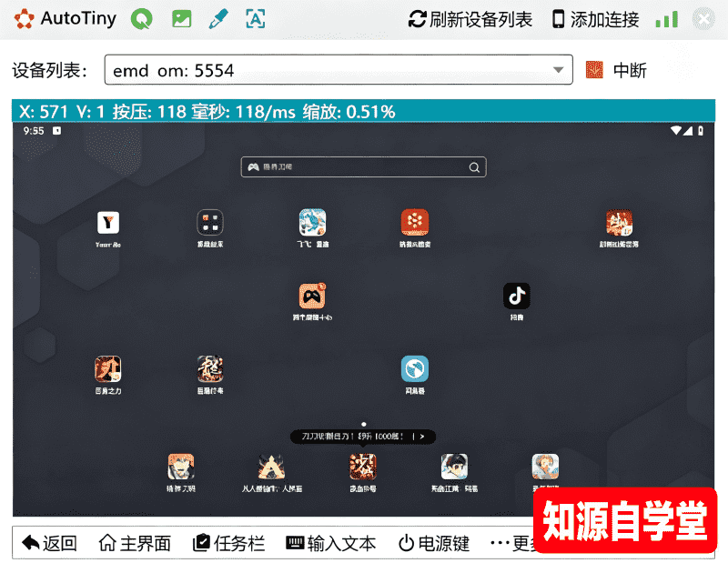Click the teal coordinates status bar
Viewport: 728px width, 563px height.
(363, 111)
